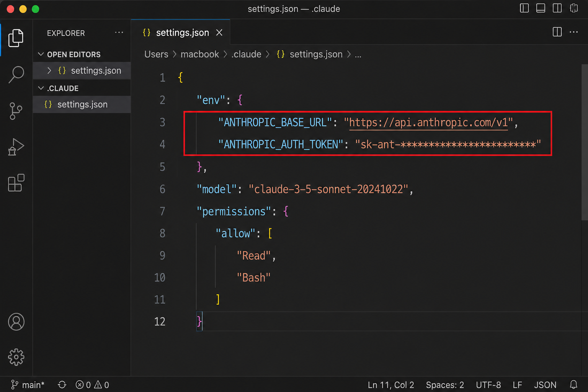Click Users in the breadcrumb
This screenshot has width=588, height=392.
tap(156, 54)
